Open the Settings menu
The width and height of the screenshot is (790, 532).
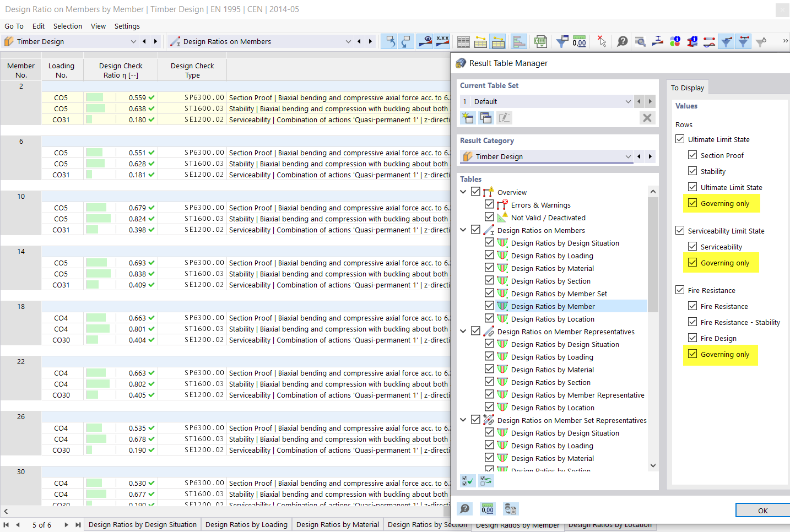127,26
